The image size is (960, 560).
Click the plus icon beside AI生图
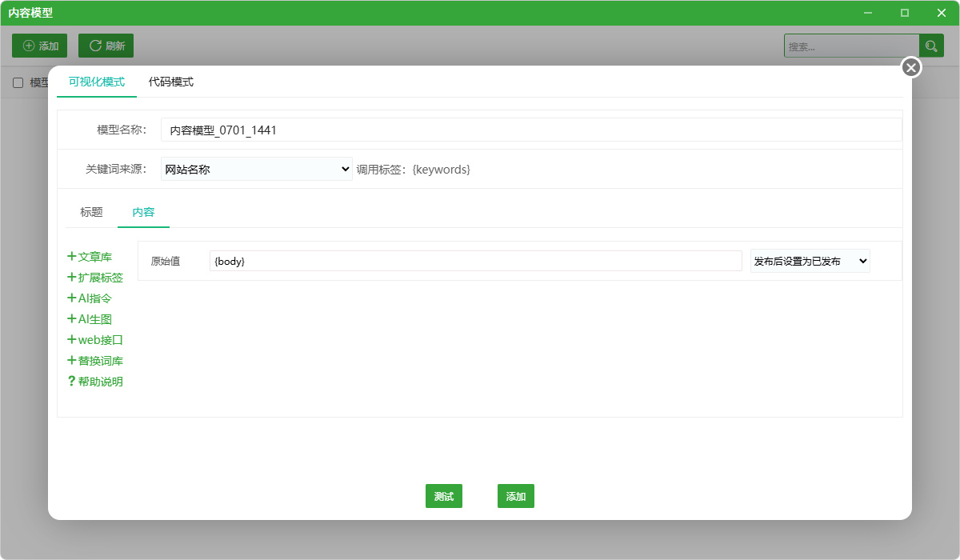coord(72,318)
